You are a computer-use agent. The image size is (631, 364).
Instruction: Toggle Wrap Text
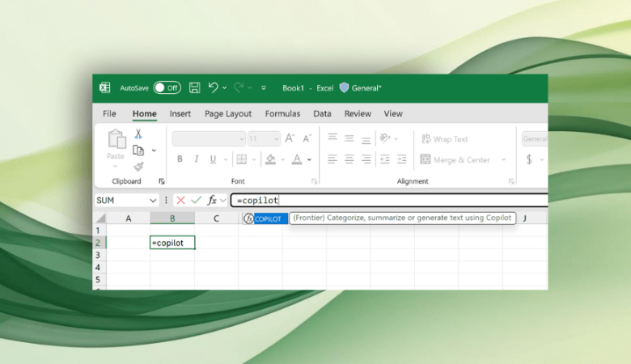444,139
